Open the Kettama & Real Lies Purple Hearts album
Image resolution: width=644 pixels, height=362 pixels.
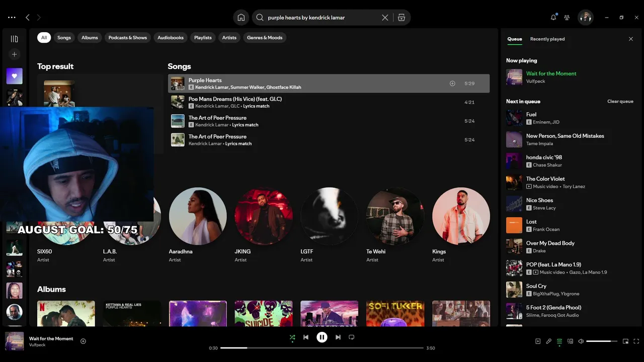tap(132, 314)
